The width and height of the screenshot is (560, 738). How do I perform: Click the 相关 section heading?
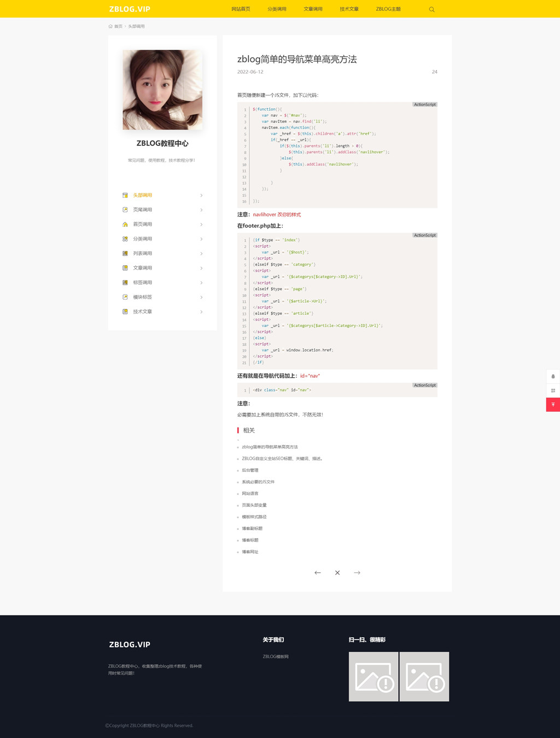point(249,430)
